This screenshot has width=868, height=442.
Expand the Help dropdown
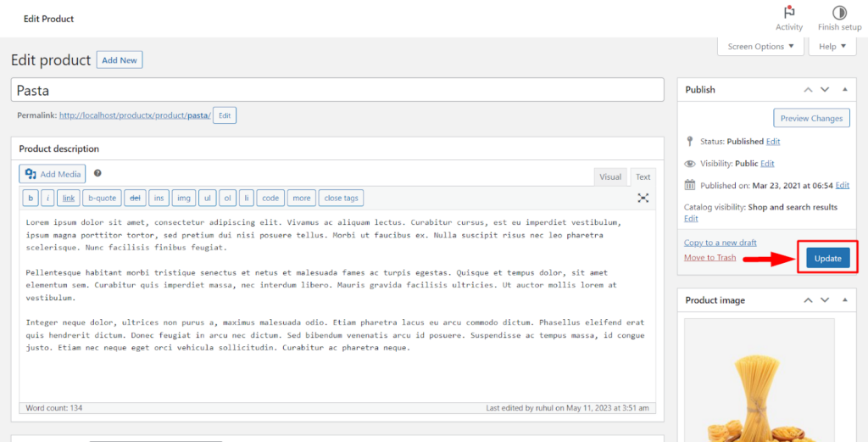click(832, 47)
